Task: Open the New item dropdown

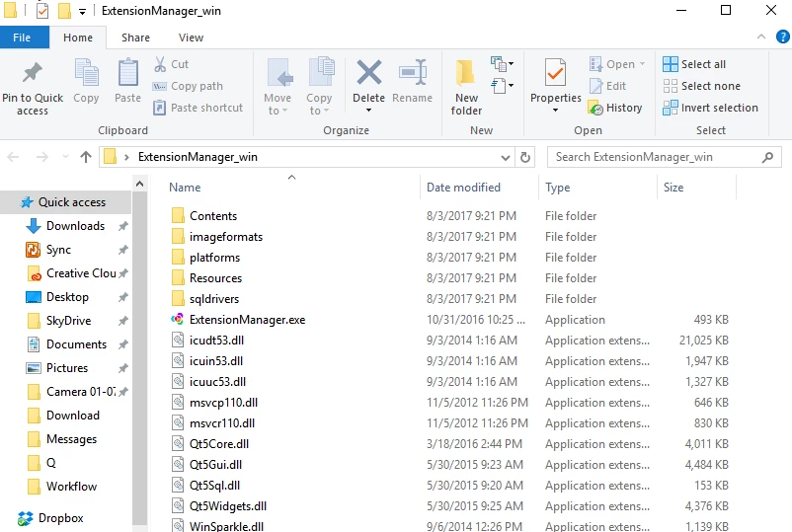Action: point(502,64)
